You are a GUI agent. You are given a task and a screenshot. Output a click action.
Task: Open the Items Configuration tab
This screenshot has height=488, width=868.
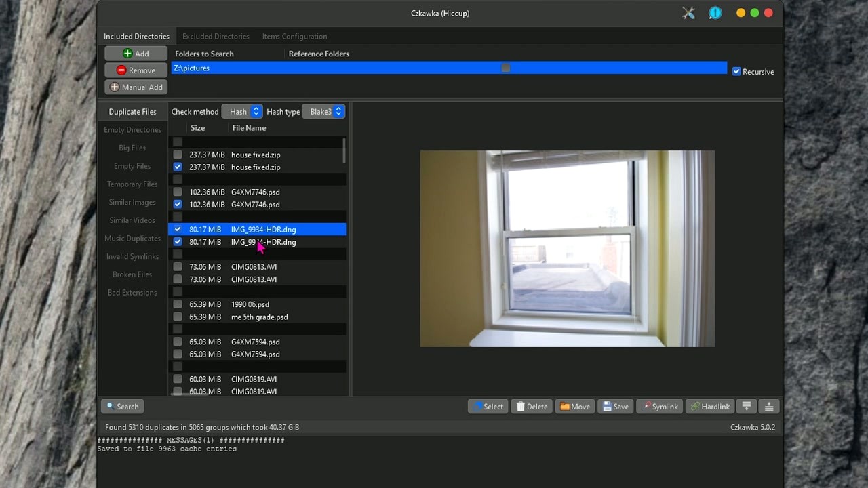point(294,36)
